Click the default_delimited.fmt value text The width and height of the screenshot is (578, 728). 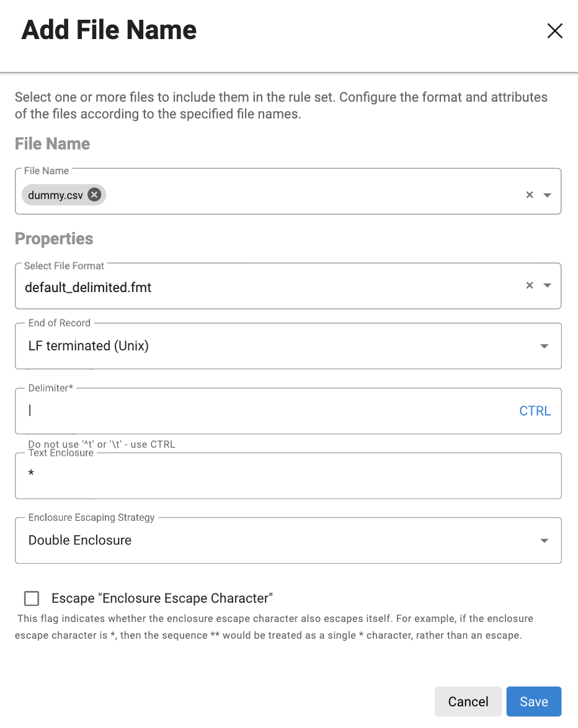tap(88, 287)
